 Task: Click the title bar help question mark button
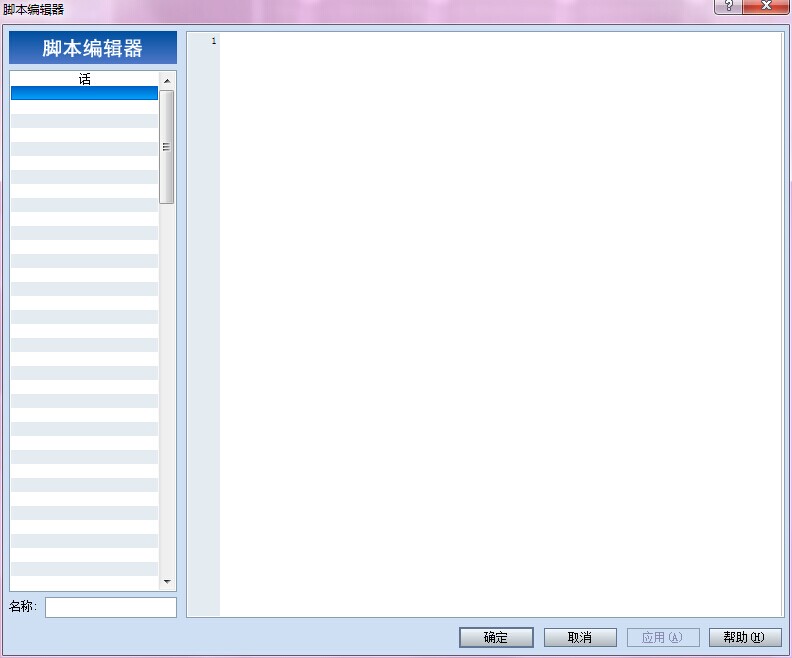coord(728,7)
